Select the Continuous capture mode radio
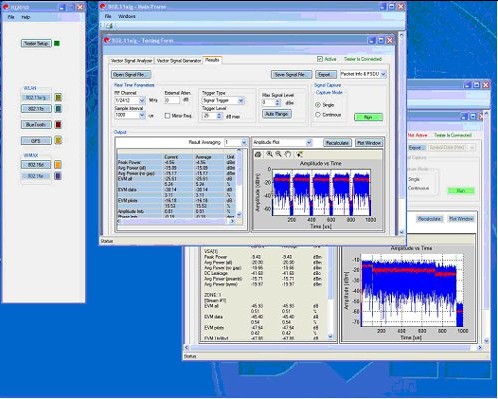The image size is (498, 399). tap(318, 115)
